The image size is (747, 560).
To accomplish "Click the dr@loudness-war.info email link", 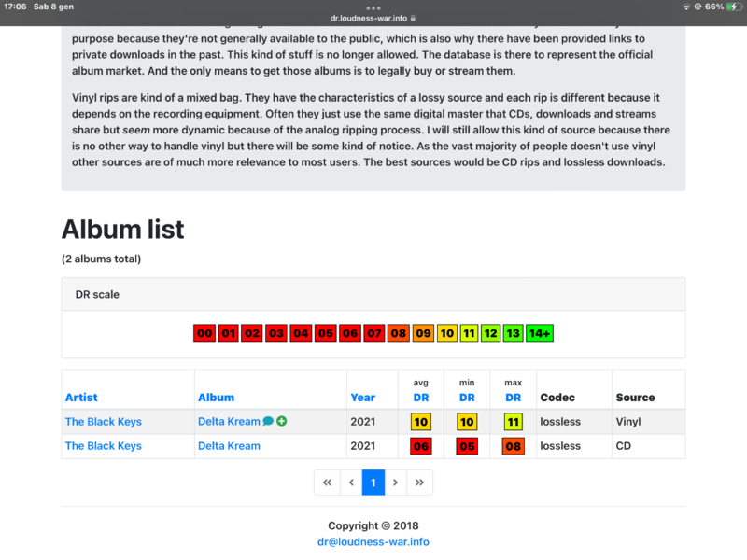I will [373, 541].
